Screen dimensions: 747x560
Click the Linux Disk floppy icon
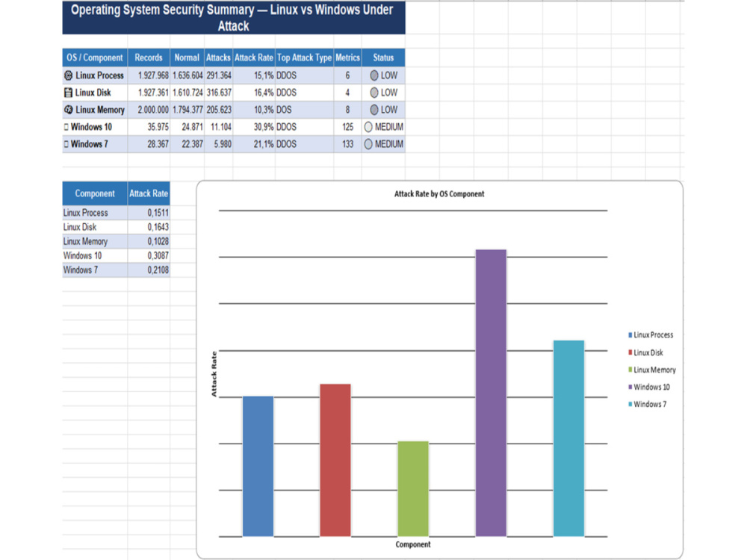(68, 93)
